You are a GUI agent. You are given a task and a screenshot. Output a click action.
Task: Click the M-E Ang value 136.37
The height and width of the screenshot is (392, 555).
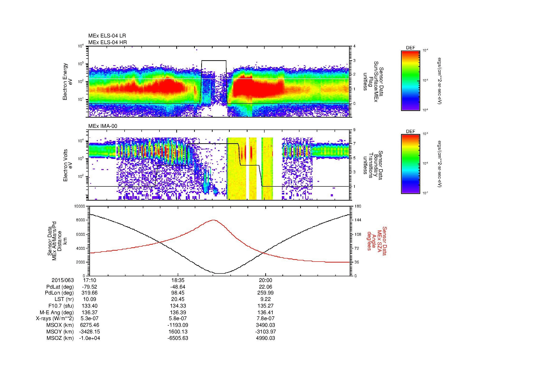(x=90, y=312)
